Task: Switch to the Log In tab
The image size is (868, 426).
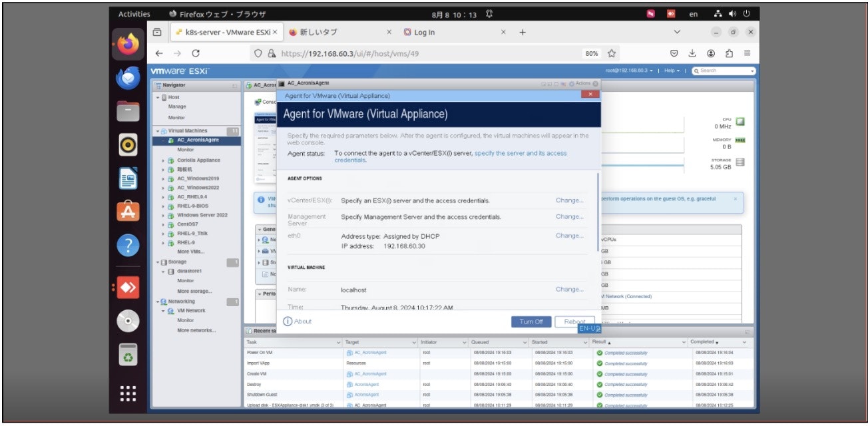Action: point(455,32)
